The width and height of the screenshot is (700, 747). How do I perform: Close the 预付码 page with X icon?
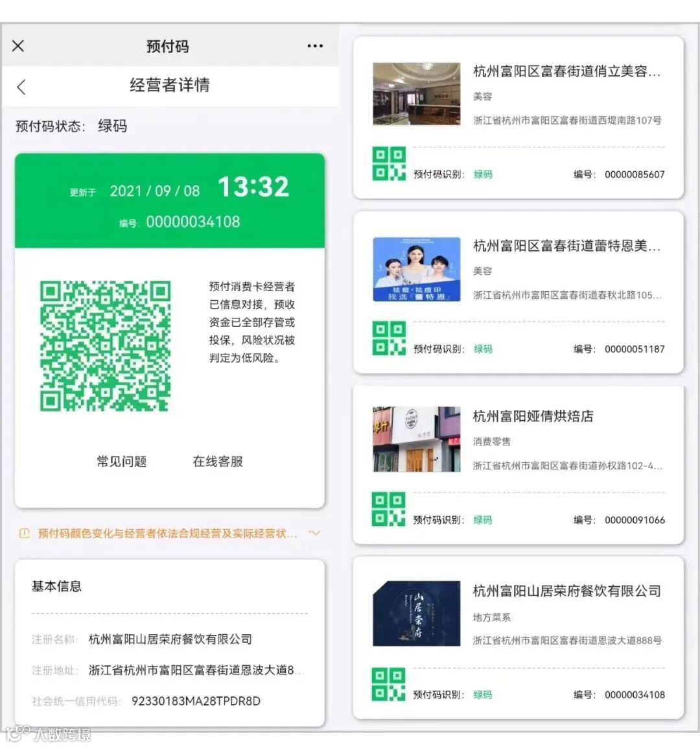18,46
